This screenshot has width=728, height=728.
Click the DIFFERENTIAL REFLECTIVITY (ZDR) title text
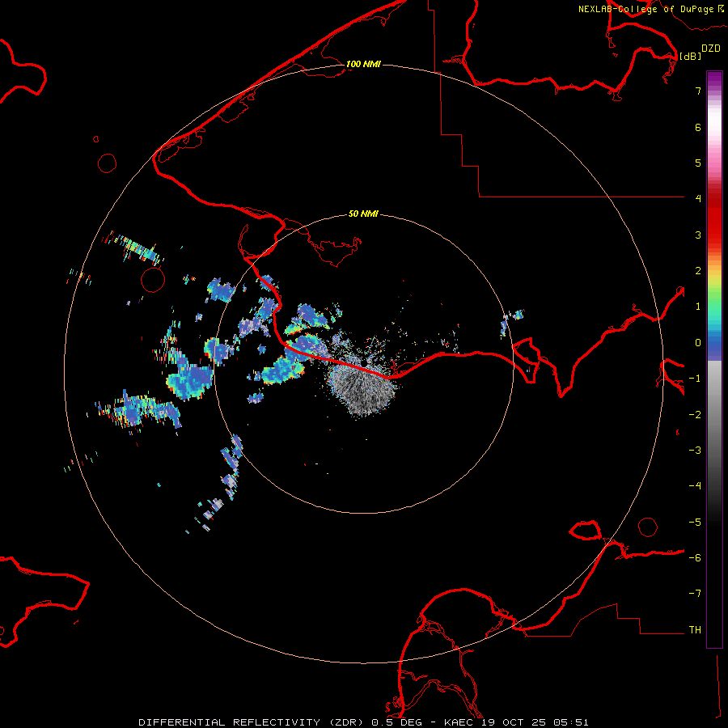(x=252, y=722)
